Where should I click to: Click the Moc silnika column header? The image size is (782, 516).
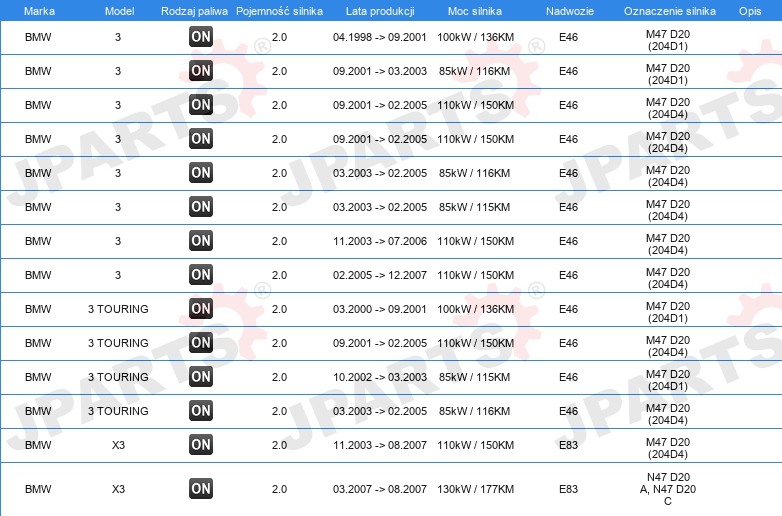(475, 11)
